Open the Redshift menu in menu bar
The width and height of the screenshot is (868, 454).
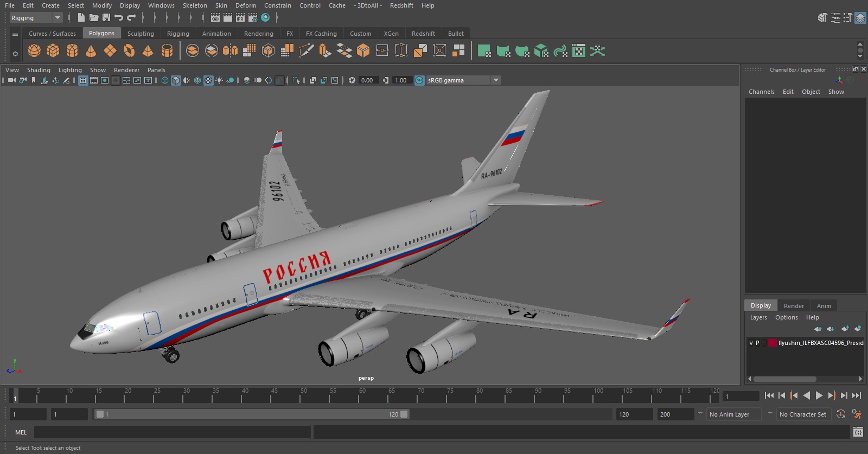pyautogui.click(x=401, y=5)
